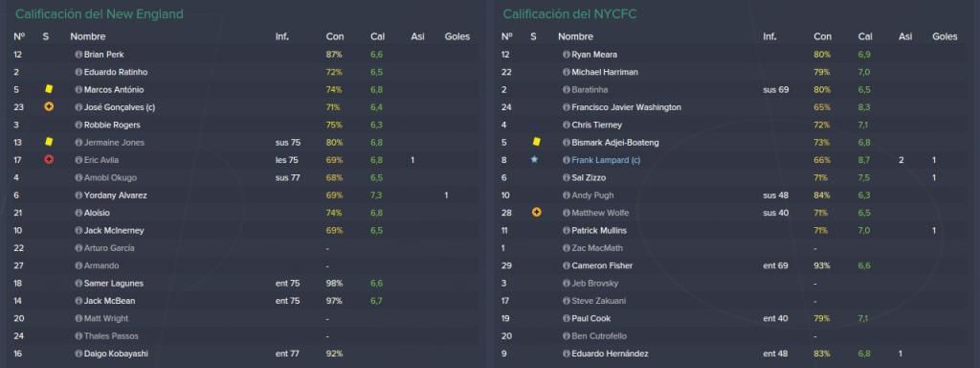980x368 pixels.
Task: Click Bismark Adjei-Boateng's yellow card icon
Action: click(536, 142)
